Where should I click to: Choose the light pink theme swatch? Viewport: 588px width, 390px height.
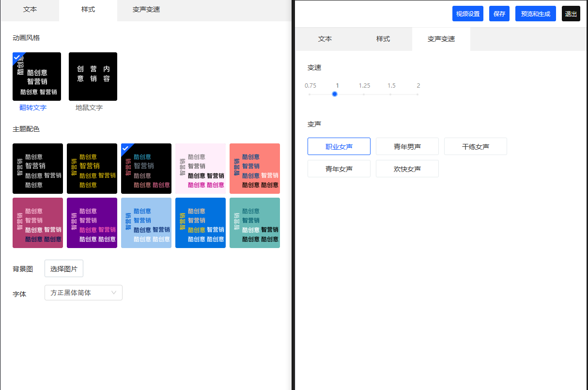click(x=201, y=169)
